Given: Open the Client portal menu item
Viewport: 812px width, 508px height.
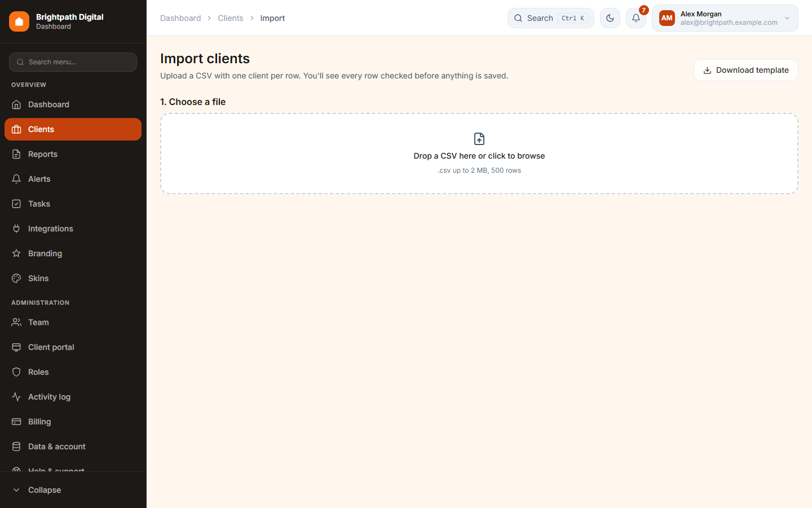Looking at the screenshot, I should click(73, 347).
